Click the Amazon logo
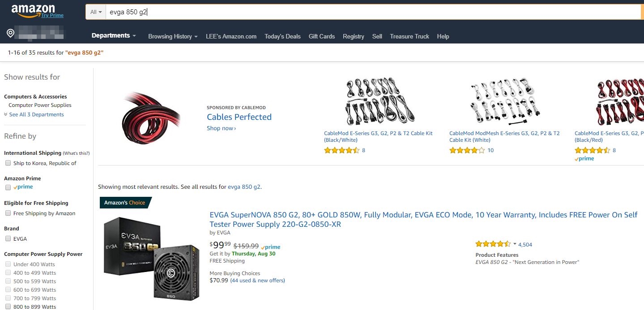This screenshot has height=310, width=644. coord(33,11)
